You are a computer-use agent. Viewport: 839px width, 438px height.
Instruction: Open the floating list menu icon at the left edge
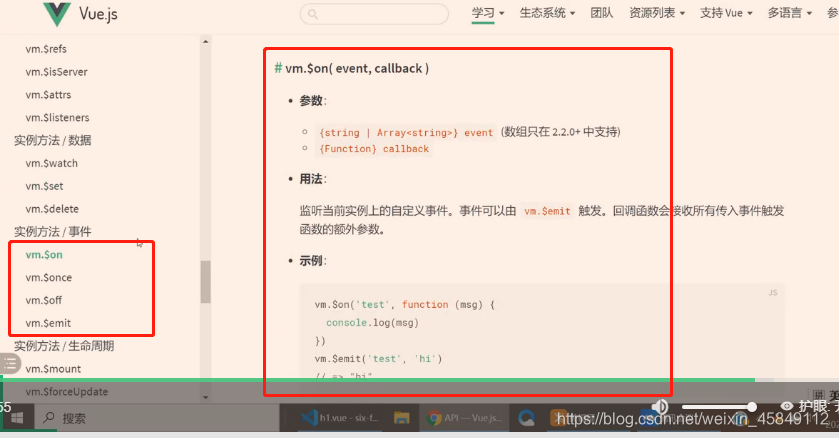tap(10, 364)
